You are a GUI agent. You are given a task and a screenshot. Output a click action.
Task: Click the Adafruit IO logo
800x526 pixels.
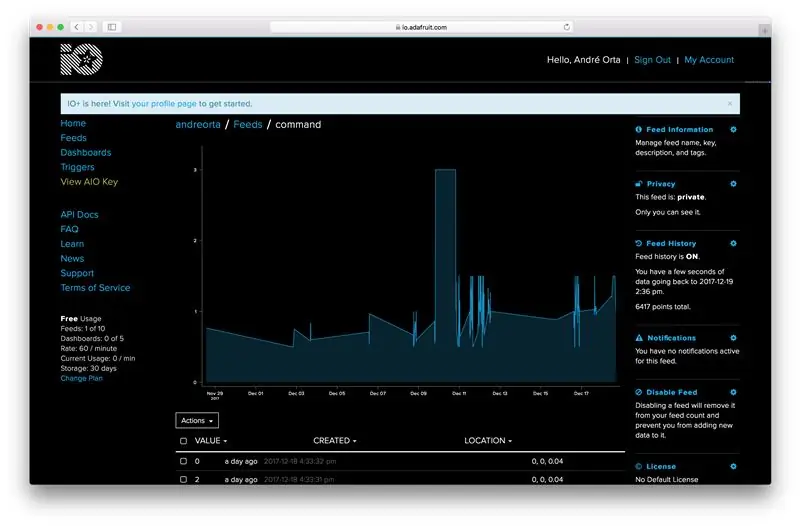pos(82,60)
